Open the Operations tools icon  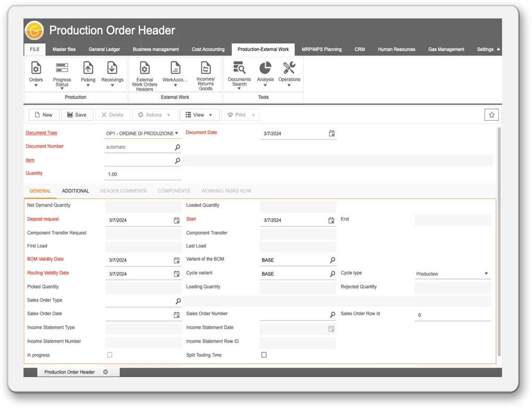(x=289, y=68)
